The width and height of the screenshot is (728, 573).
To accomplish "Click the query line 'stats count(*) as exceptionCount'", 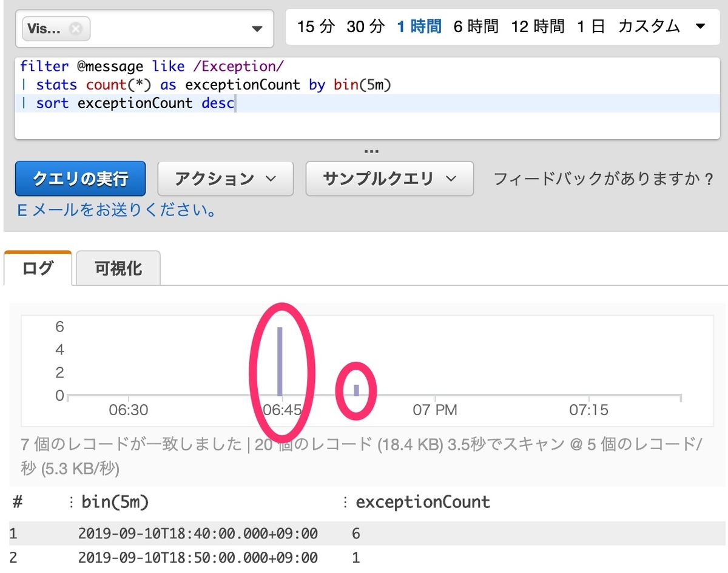I will 168,84.
